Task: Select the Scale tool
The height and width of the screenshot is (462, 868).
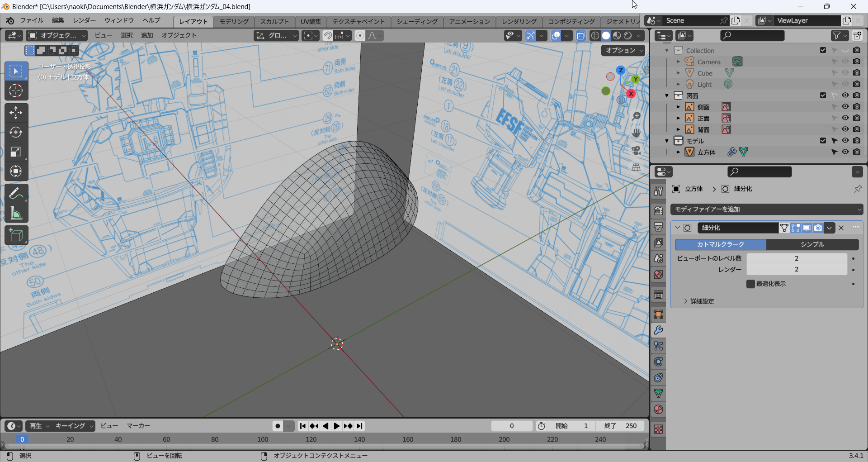Action: point(16,152)
